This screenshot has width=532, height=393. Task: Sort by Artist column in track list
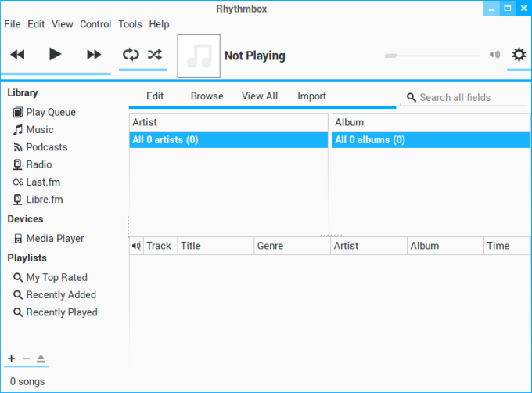point(368,246)
